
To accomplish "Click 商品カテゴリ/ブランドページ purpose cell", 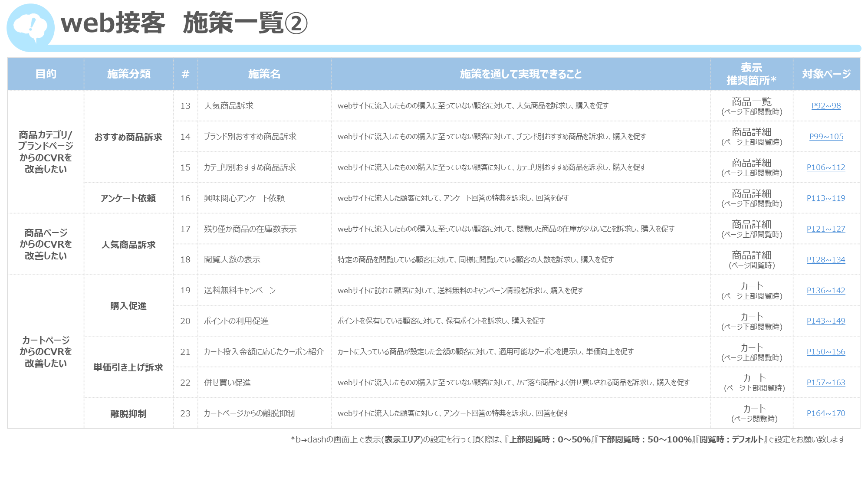I will 46,152.
